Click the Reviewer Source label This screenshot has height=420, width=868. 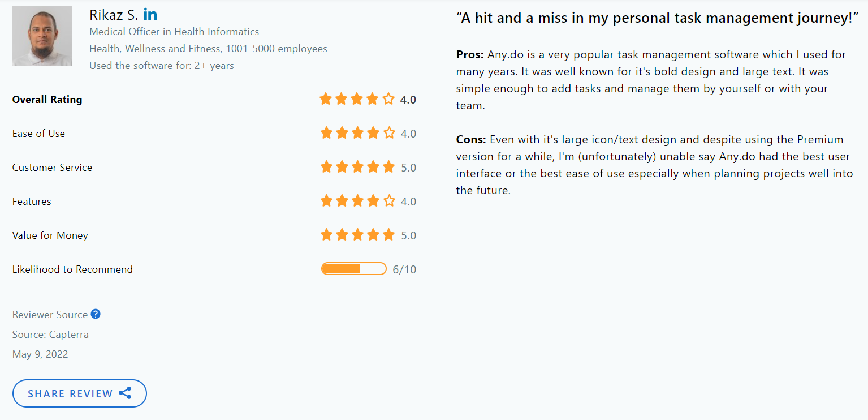click(50, 315)
